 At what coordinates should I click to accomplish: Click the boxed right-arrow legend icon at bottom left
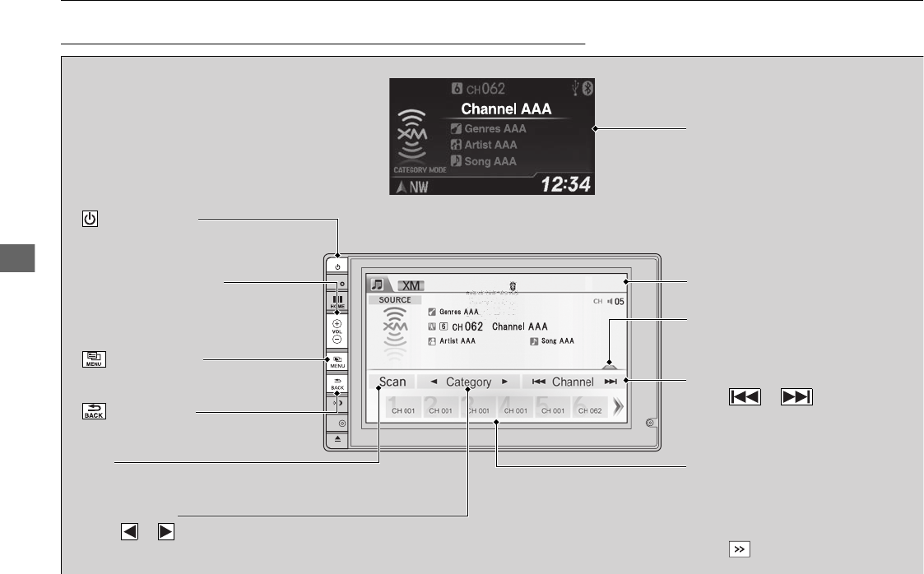[166, 531]
